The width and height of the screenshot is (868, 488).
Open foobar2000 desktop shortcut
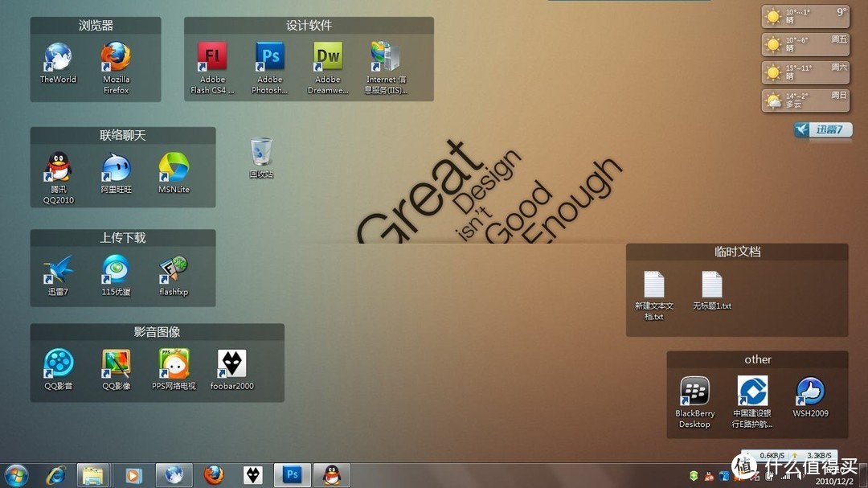232,369
